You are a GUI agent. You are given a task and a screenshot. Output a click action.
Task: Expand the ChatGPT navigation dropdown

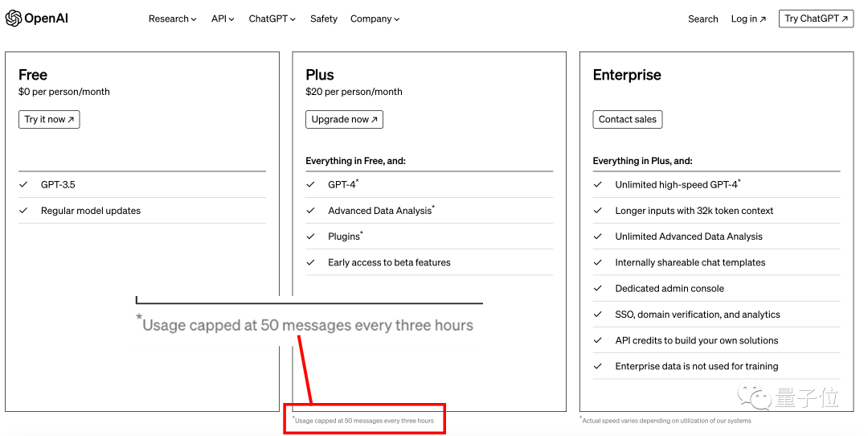click(272, 19)
